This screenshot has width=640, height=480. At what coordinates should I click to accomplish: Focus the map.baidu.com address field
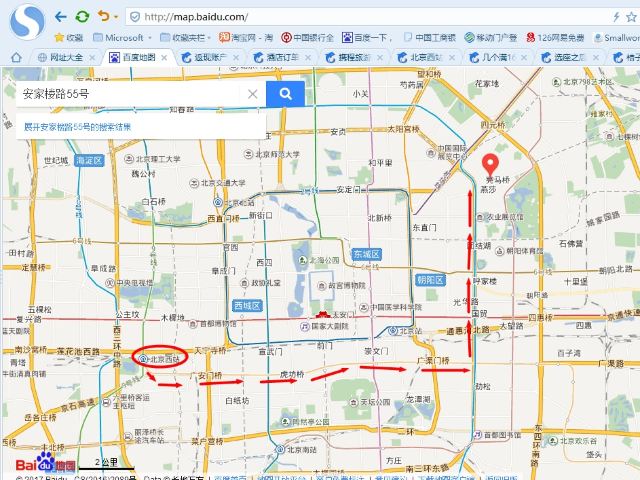point(367,17)
